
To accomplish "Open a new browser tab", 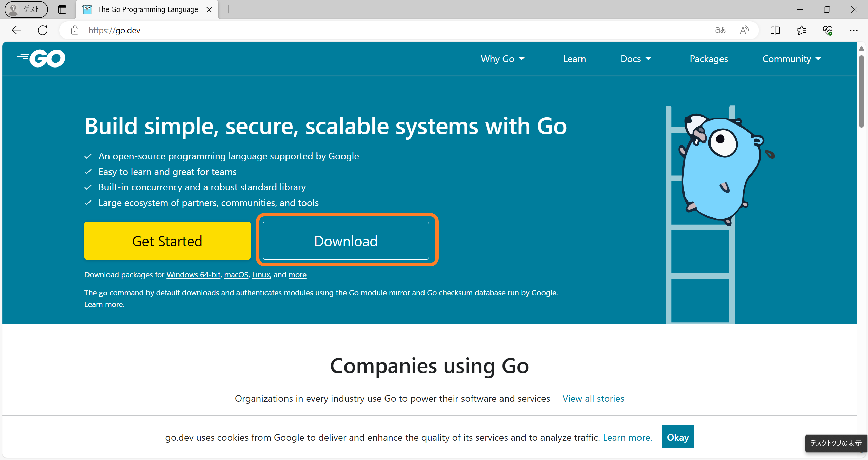I will [229, 9].
